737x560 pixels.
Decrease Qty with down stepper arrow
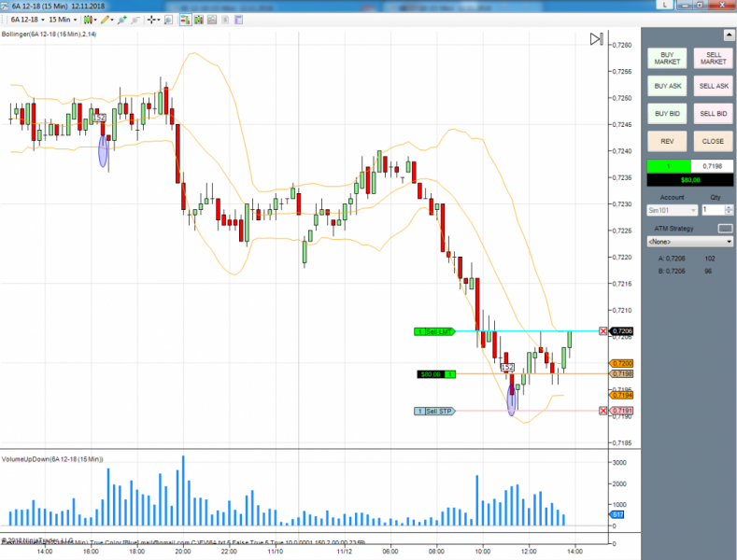tap(729, 213)
